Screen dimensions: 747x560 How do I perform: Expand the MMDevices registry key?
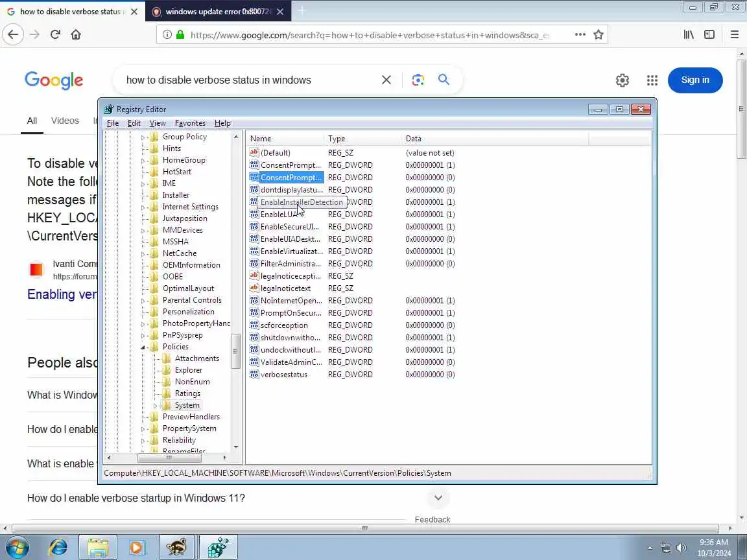(143, 231)
